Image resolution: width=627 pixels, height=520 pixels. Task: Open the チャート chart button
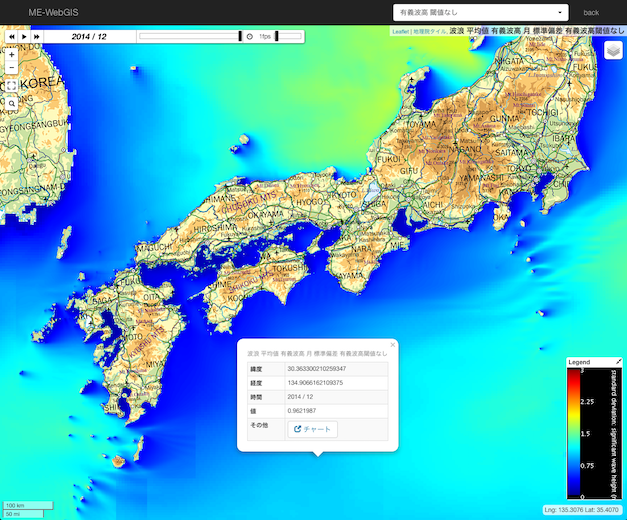(x=313, y=429)
